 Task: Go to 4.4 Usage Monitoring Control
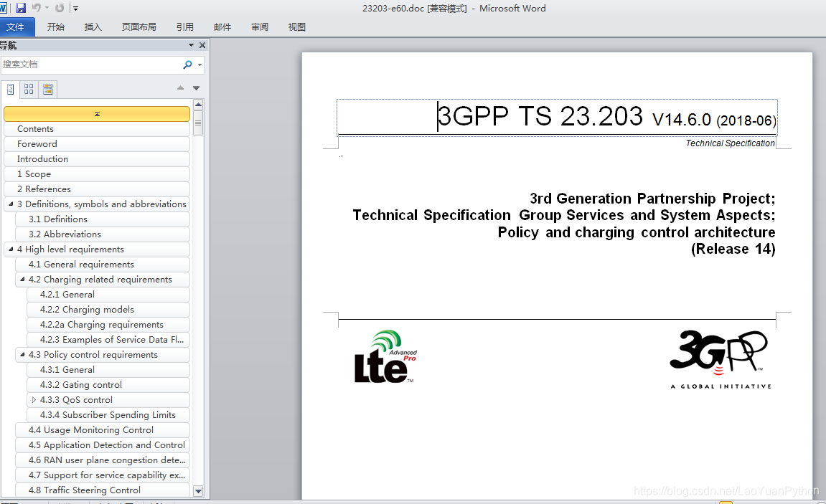pyautogui.click(x=103, y=430)
